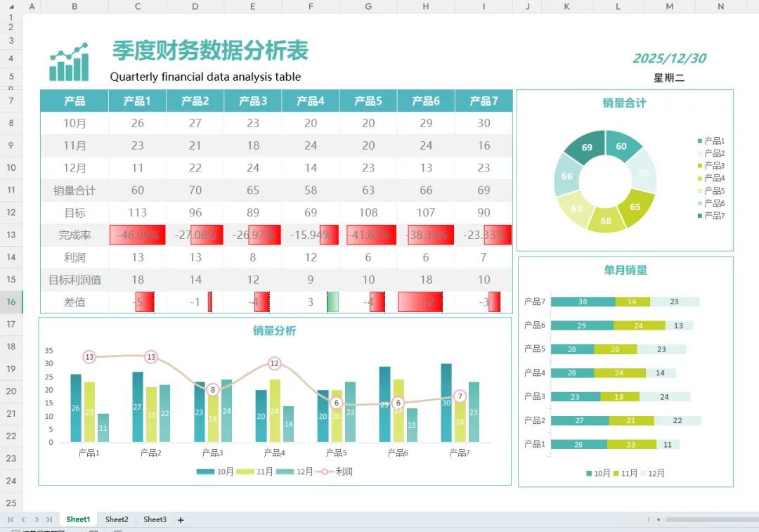The image size is (759, 532).
Task: Click the horizontal scrollbar thumb
Action: click(x=711, y=519)
